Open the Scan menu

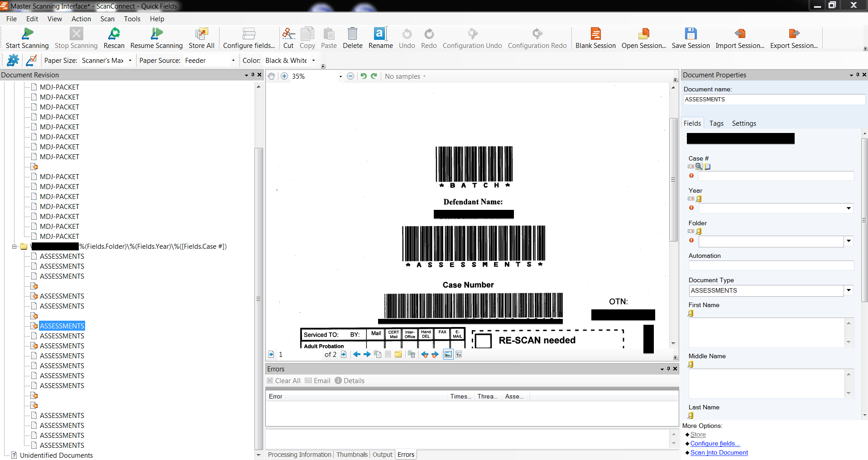pyautogui.click(x=107, y=19)
